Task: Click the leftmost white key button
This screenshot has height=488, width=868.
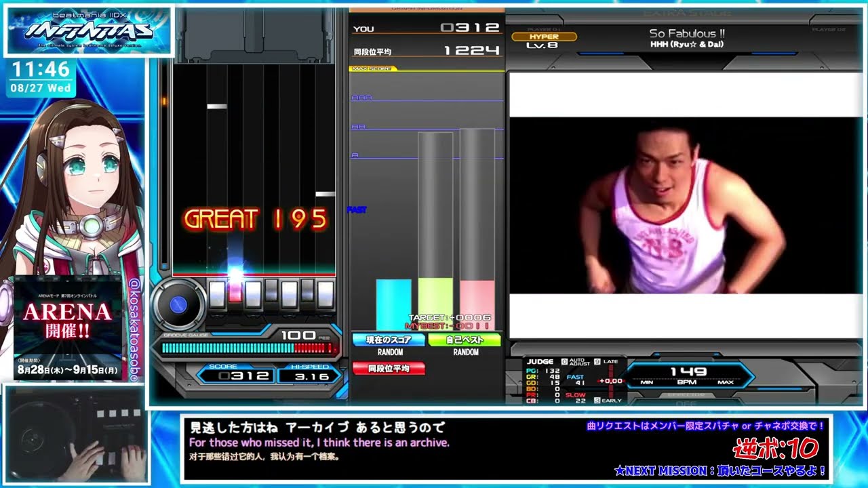Action: pos(217,294)
